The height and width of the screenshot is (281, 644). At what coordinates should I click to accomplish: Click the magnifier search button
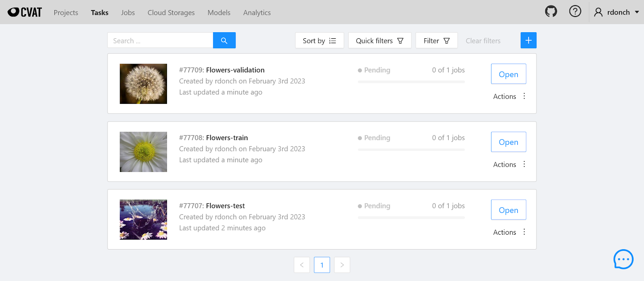(x=224, y=40)
